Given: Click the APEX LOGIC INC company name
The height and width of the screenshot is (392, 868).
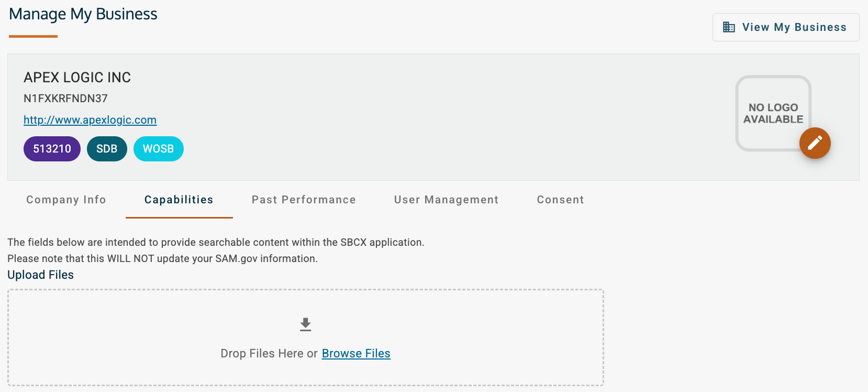Looking at the screenshot, I should coord(77,77).
